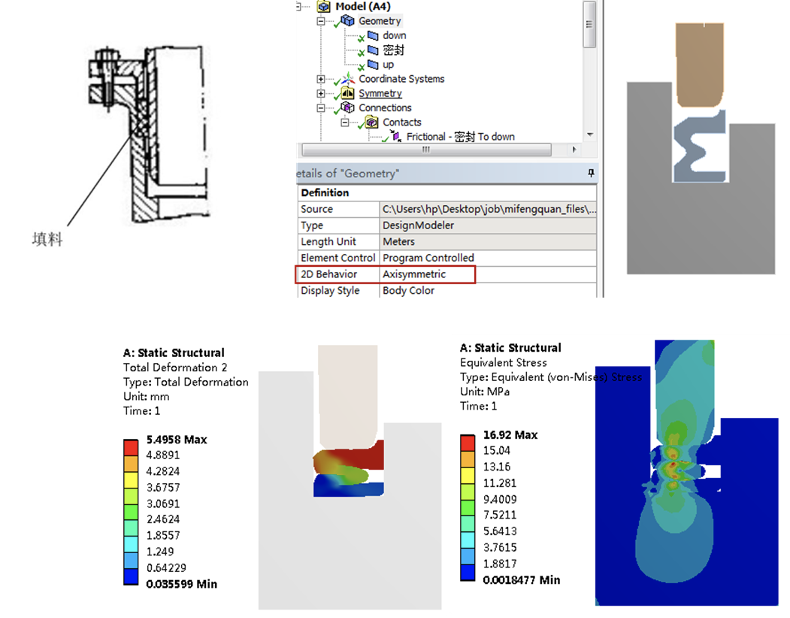Click red swatch in stress legend
This screenshot has height=618, width=790.
[468, 443]
